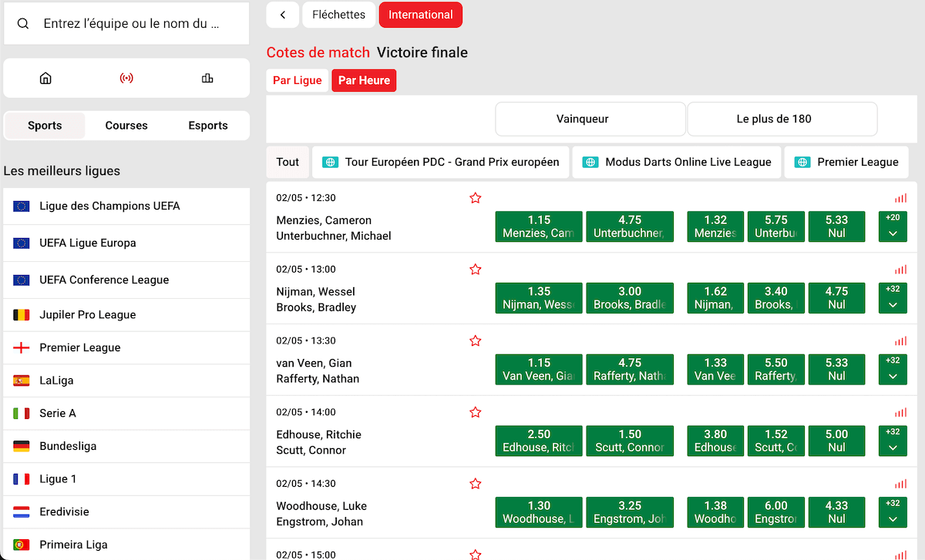Screen dimensions: 925x560
Task: Filter by Modus Darts Online Live League
Action: (677, 163)
